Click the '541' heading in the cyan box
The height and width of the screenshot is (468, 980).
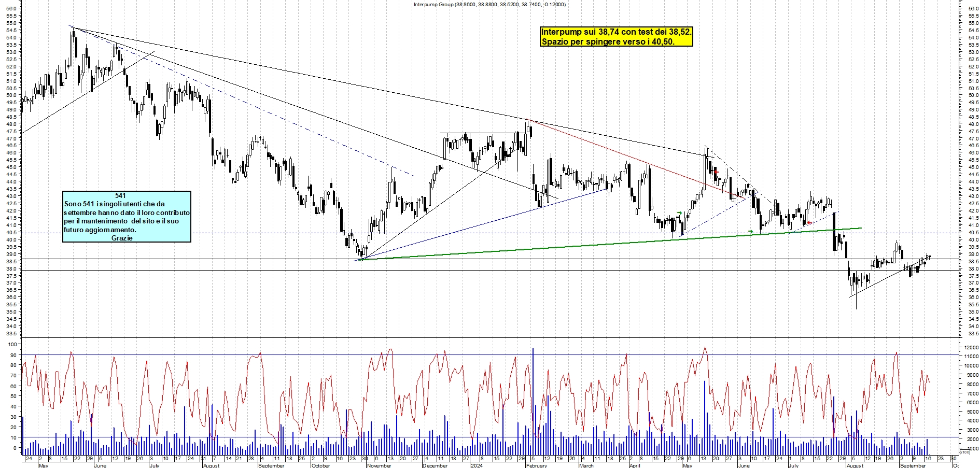click(x=120, y=195)
